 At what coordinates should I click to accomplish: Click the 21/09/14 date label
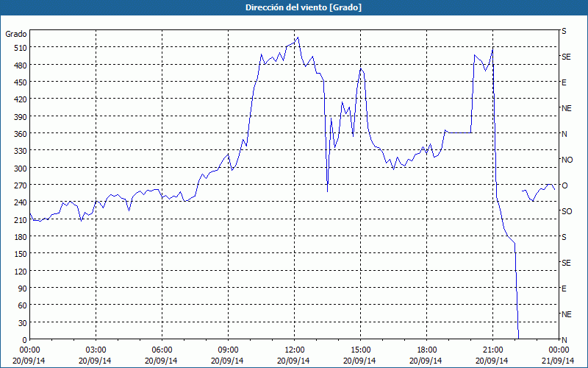click(x=559, y=361)
